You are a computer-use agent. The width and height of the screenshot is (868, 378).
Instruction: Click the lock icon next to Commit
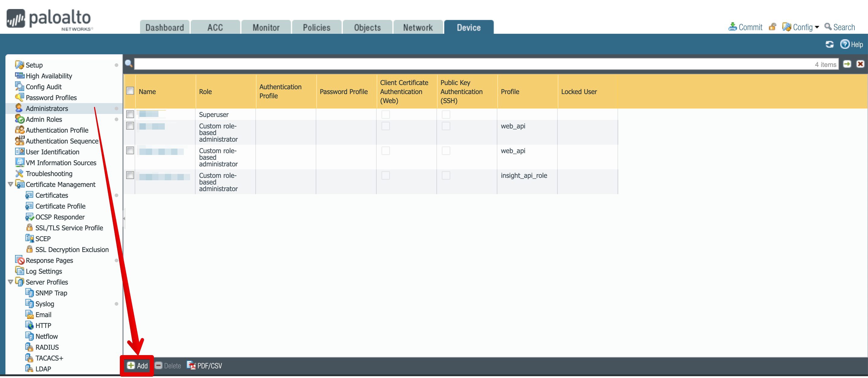click(772, 27)
